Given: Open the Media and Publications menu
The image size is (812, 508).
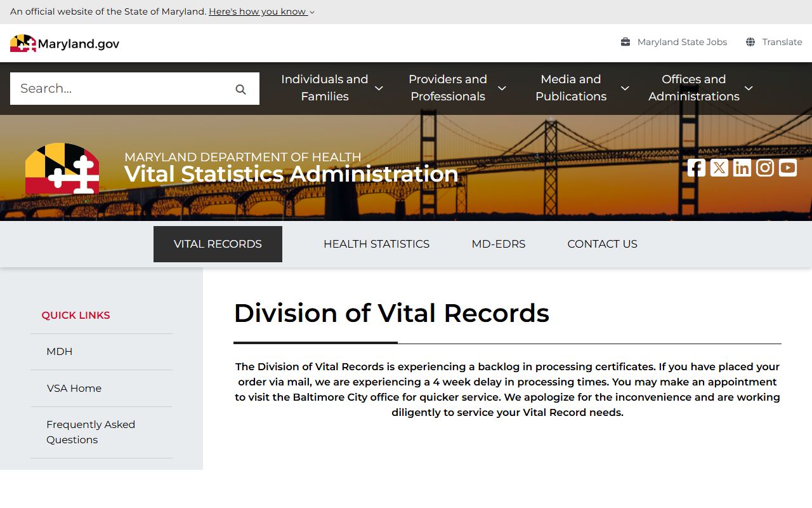Looking at the screenshot, I should pos(571,88).
